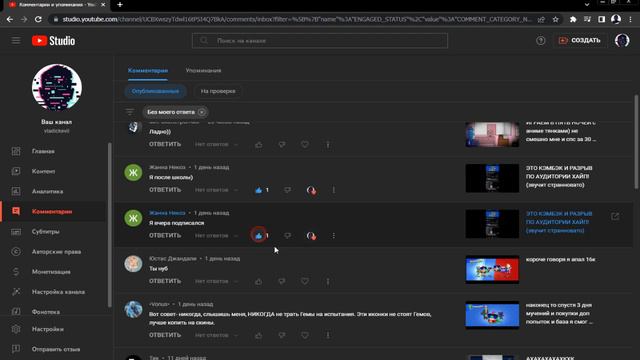
Task: Heart the Ладно))) comment
Action: pyautogui.click(x=305, y=144)
